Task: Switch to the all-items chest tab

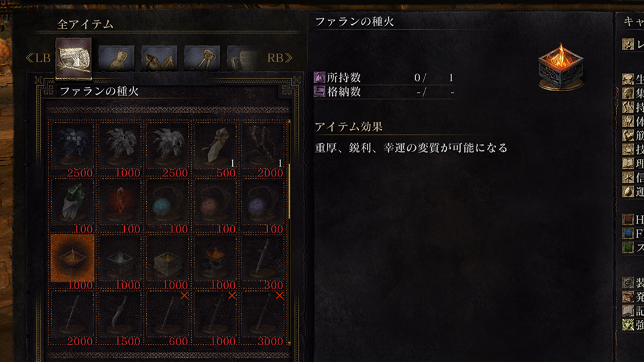Action: pyautogui.click(x=74, y=58)
